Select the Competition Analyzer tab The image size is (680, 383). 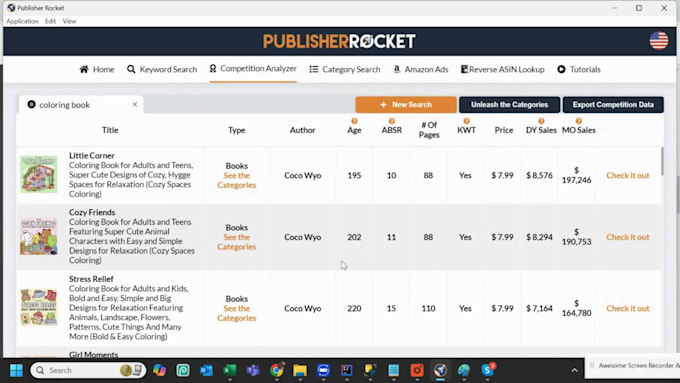point(253,69)
